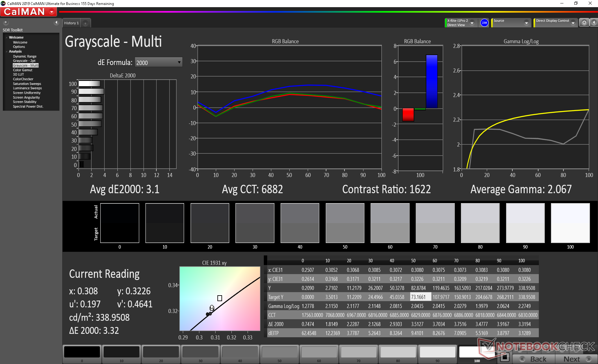Click the round pin icon above SDR Toolkit

pos(6,22)
